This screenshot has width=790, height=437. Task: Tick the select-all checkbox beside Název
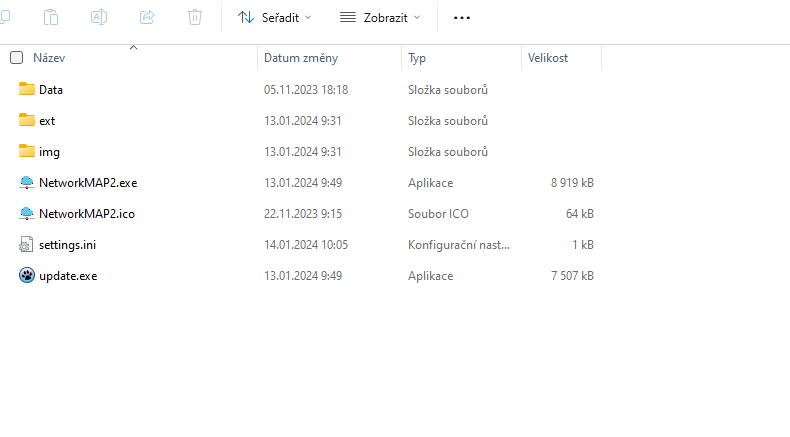click(16, 58)
